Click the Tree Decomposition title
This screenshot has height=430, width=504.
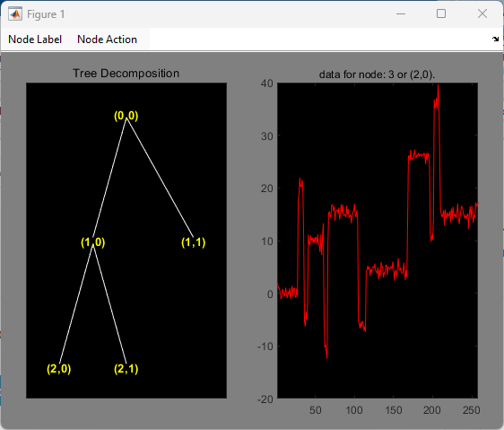[126, 74]
